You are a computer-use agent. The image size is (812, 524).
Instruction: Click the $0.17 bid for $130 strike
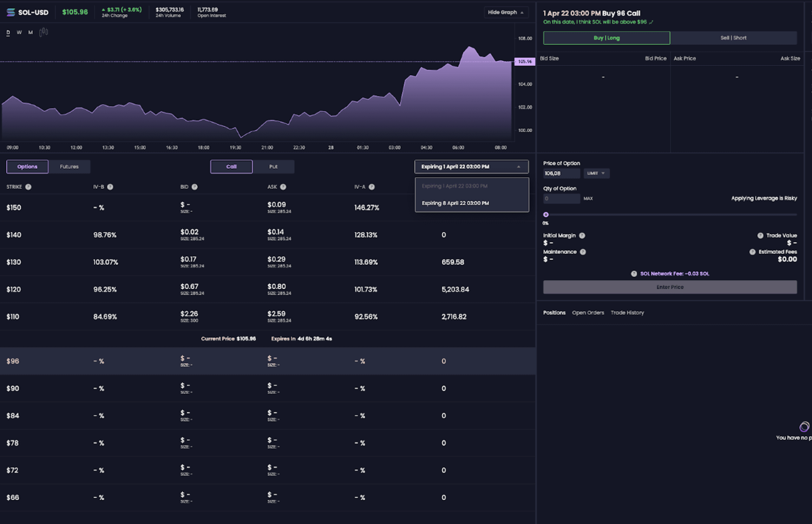(188, 259)
